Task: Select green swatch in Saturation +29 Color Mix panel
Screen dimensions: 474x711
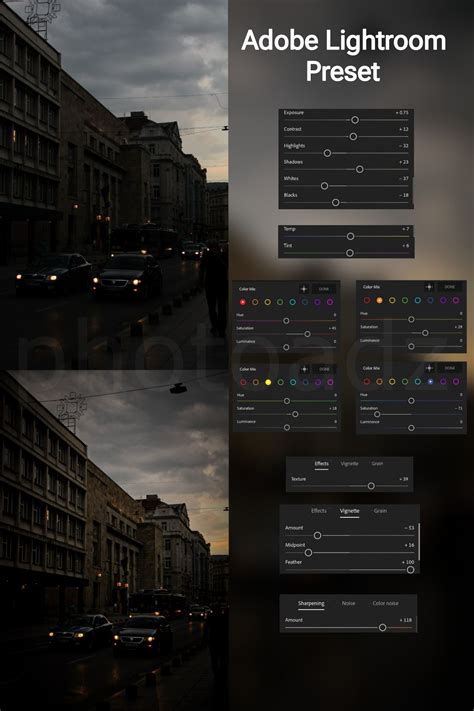Action: 405,300
